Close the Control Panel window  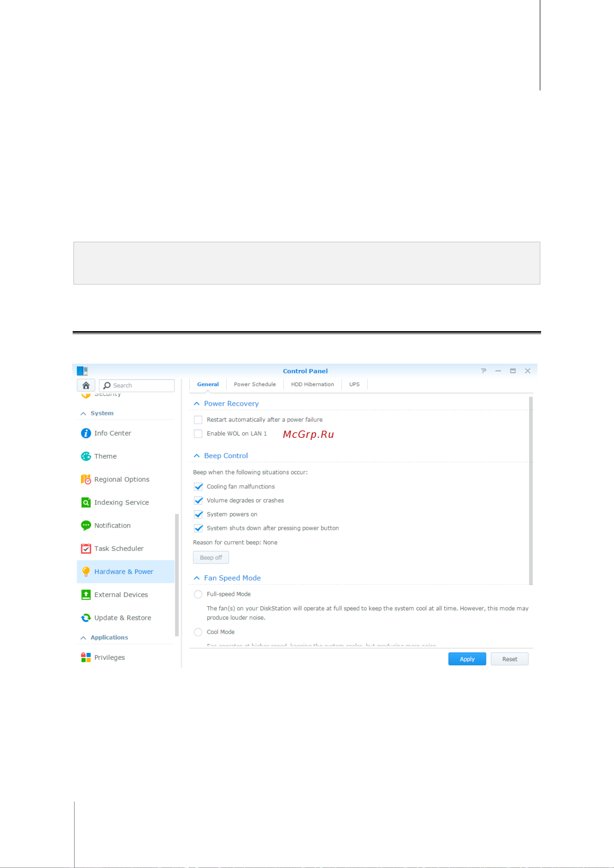click(x=527, y=371)
